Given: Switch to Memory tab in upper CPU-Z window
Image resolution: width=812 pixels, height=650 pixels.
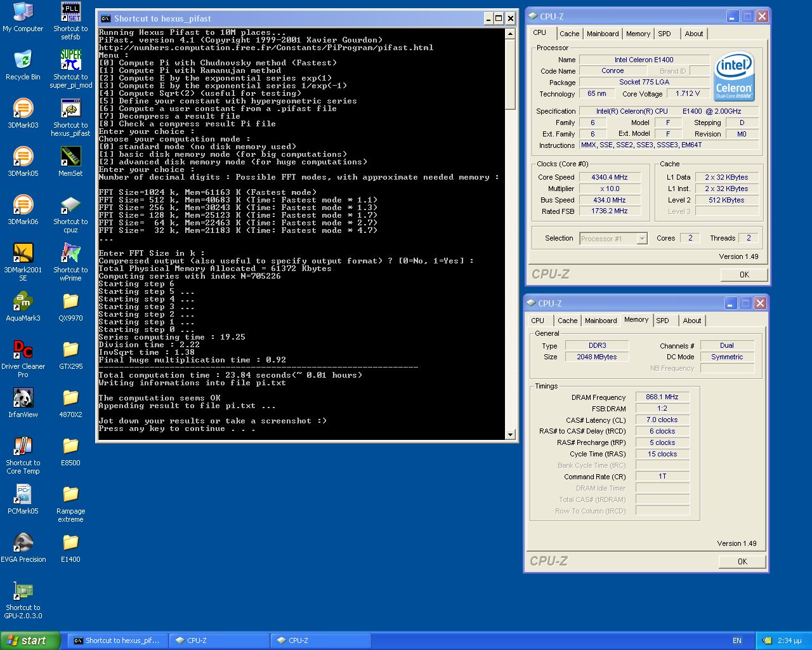Looking at the screenshot, I should (638, 34).
